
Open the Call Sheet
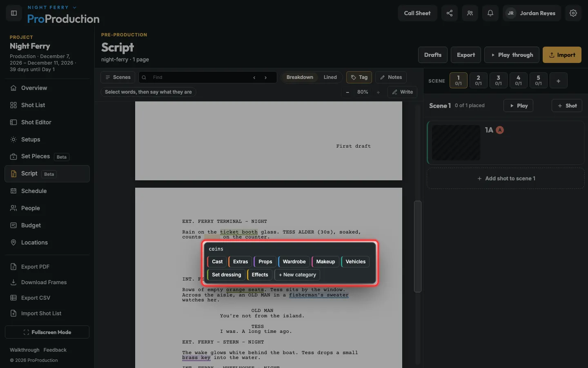pyautogui.click(x=417, y=13)
